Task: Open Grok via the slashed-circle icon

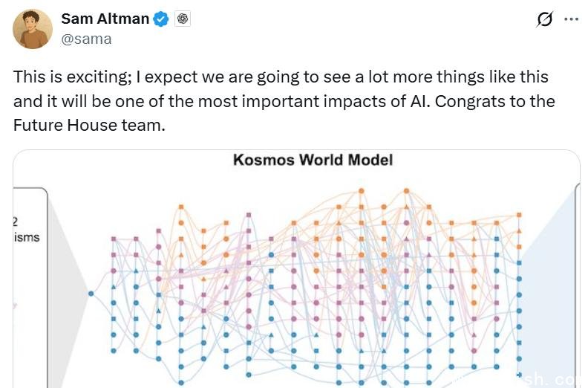Action: pyautogui.click(x=544, y=20)
